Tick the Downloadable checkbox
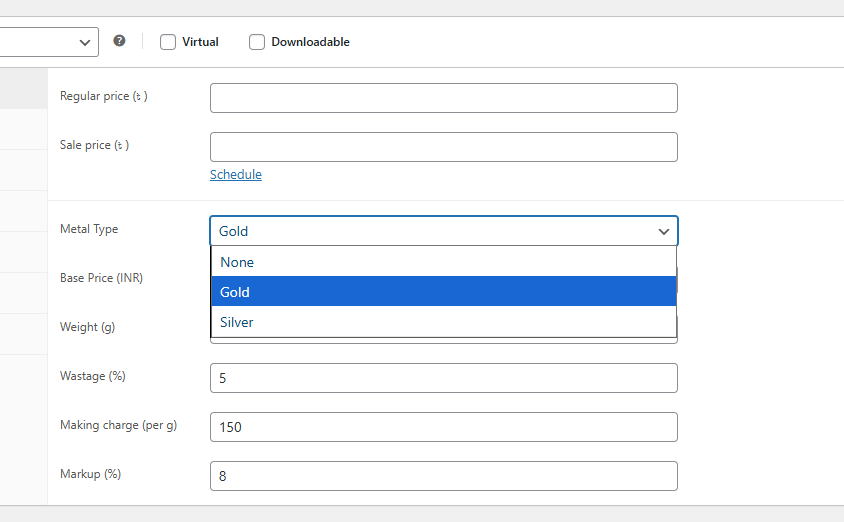This screenshot has height=522, width=844. click(x=257, y=42)
